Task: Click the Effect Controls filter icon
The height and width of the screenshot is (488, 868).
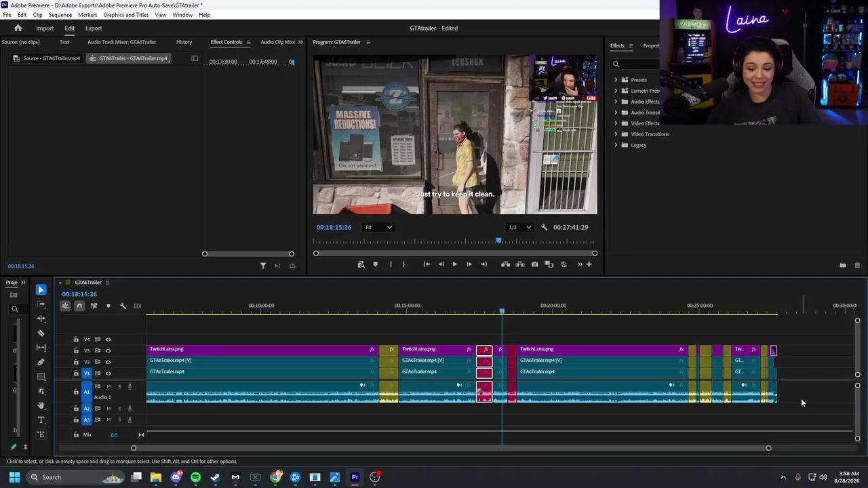Action: click(x=263, y=266)
